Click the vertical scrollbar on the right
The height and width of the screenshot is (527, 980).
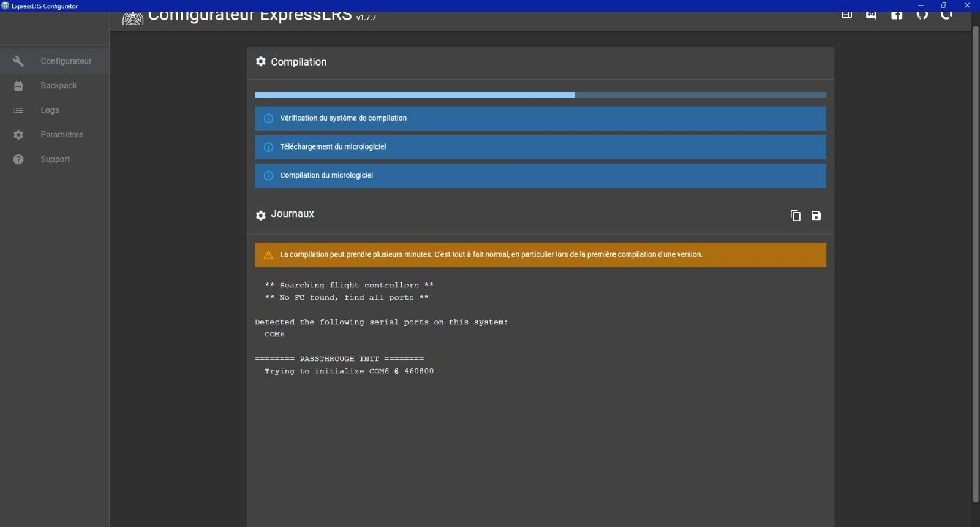[x=976, y=263]
